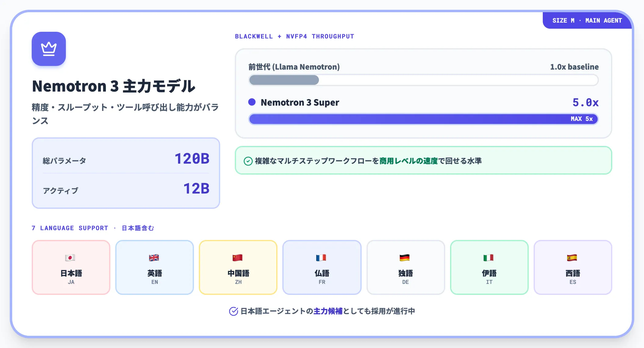The width and height of the screenshot is (644, 348).
Task: Click the 120B total parameter value
Action: click(192, 159)
